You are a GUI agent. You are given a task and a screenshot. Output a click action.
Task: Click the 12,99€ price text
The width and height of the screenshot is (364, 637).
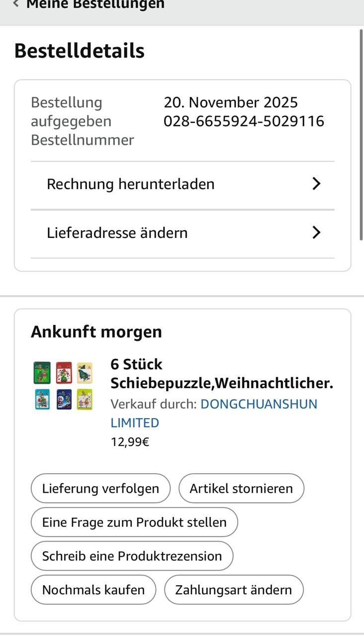[130, 442]
